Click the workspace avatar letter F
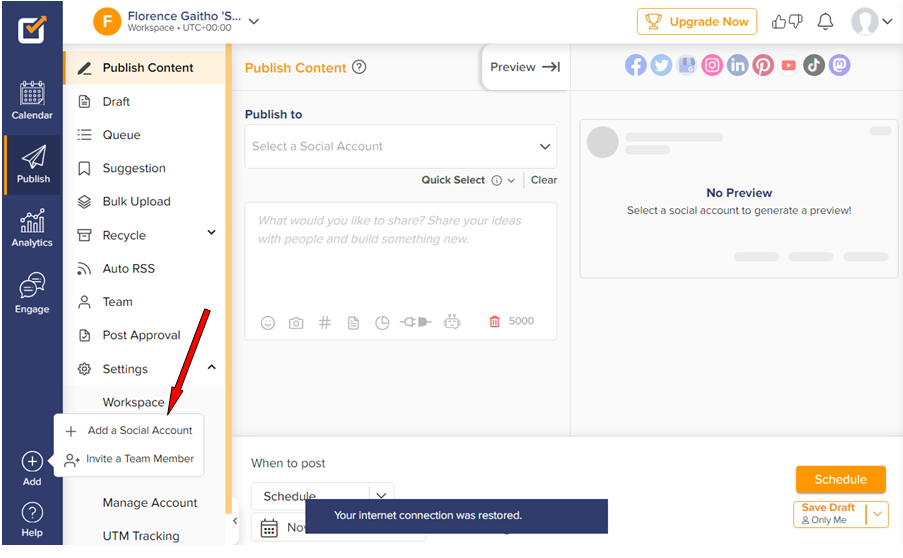Screen dimensions: 903x558 tap(107, 21)
